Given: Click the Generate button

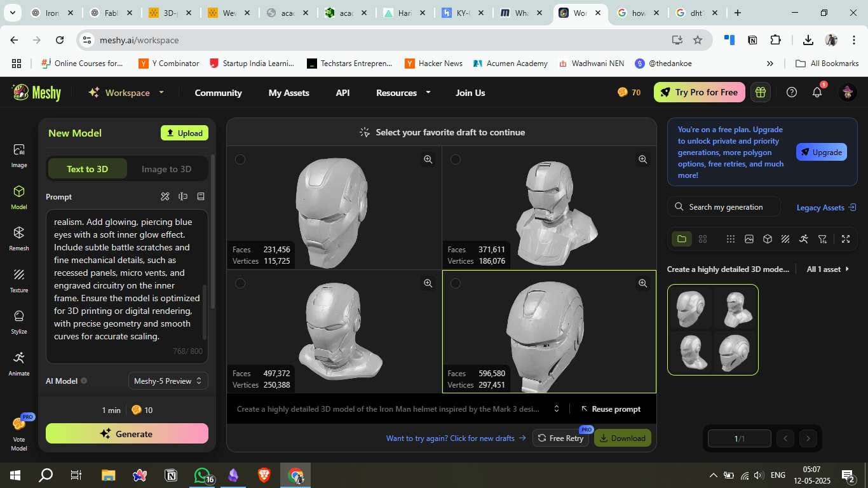Looking at the screenshot, I should pyautogui.click(x=127, y=433).
